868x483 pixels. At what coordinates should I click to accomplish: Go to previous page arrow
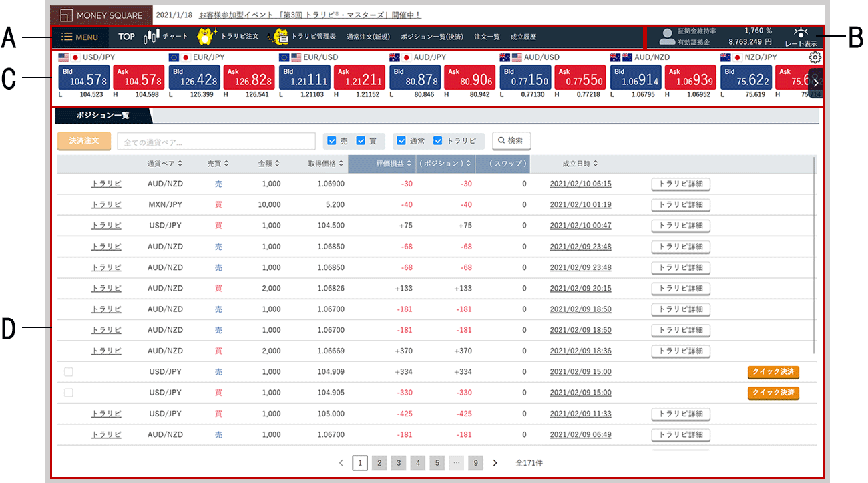click(341, 462)
